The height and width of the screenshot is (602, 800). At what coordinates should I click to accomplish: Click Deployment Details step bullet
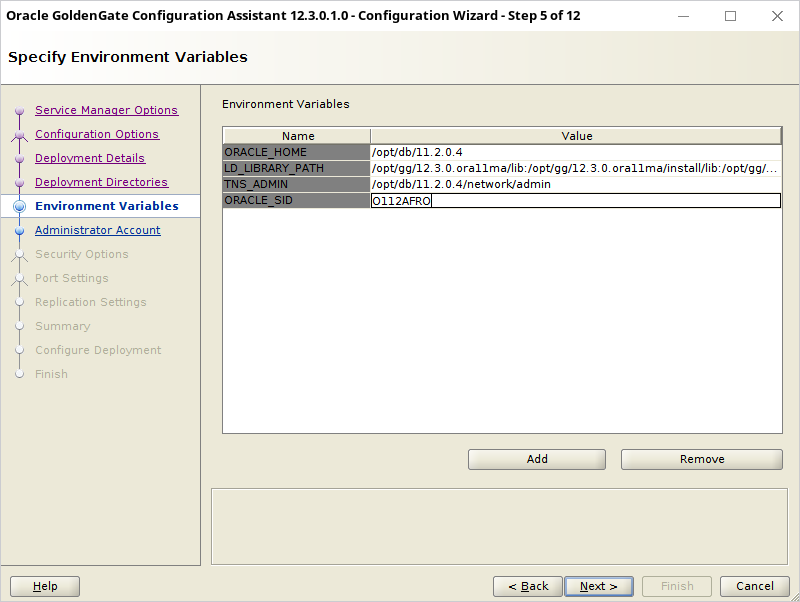(19, 159)
